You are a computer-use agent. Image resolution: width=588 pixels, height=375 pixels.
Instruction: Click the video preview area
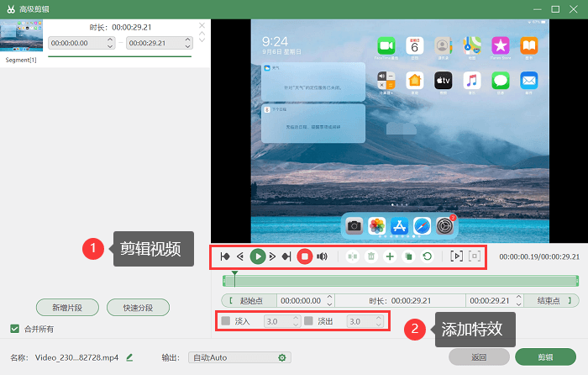tap(399, 130)
